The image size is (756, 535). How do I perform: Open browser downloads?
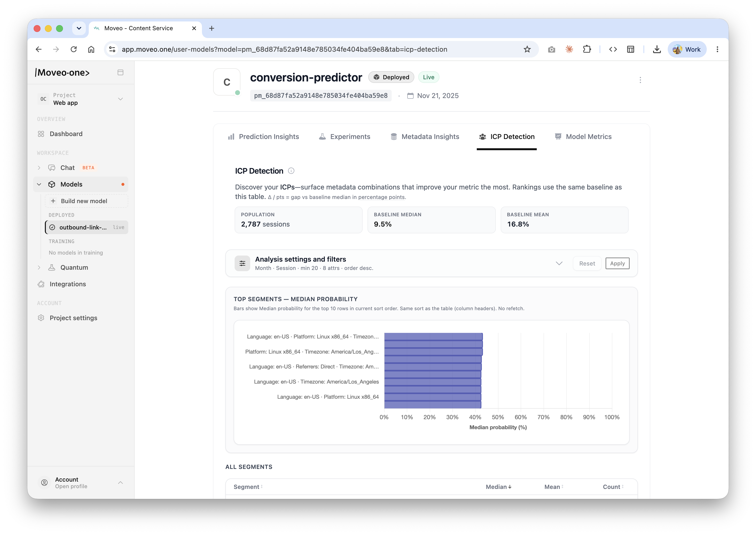click(657, 49)
